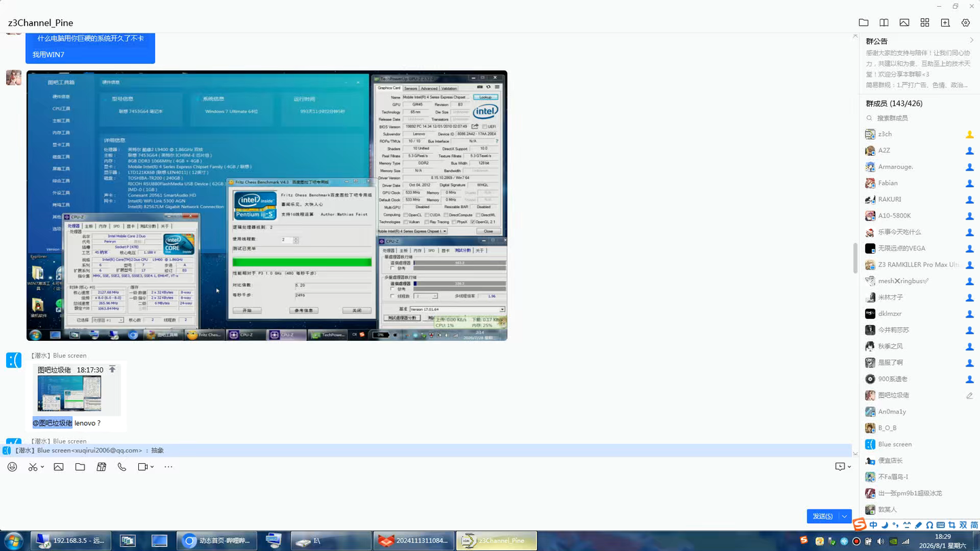The width and height of the screenshot is (980, 551).
Task: Send a file using the chat toolbar folder icon
Action: 80,467
